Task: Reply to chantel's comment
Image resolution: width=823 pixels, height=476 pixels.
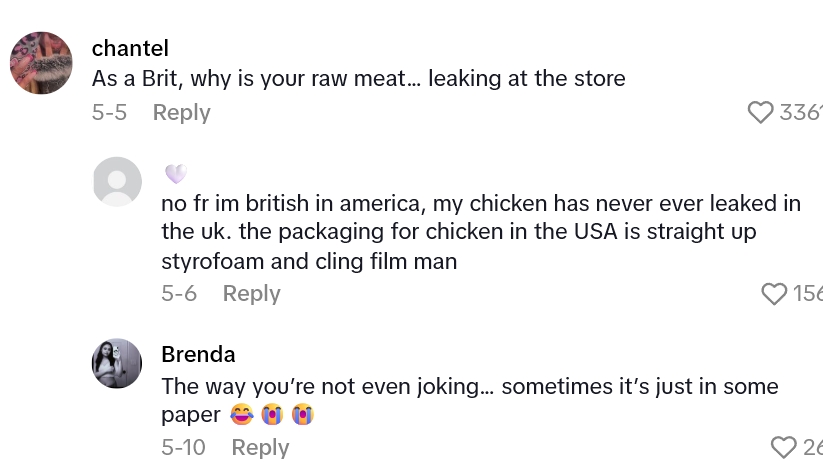Action: (x=181, y=112)
